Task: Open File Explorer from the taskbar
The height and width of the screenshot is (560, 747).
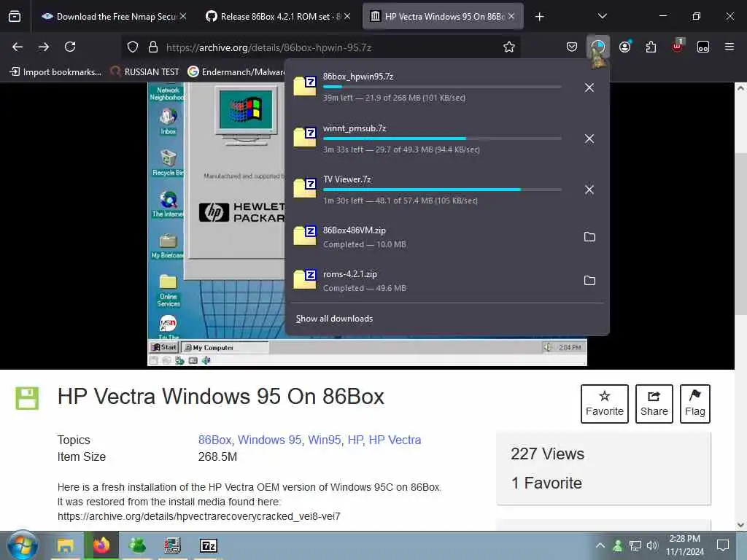Action: (x=65, y=545)
